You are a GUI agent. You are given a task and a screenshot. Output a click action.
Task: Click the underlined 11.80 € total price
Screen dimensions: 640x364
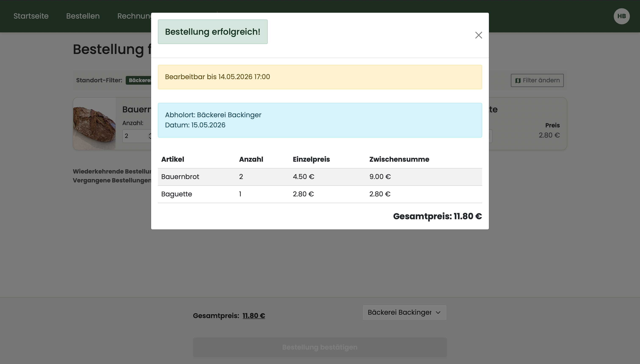click(x=254, y=316)
